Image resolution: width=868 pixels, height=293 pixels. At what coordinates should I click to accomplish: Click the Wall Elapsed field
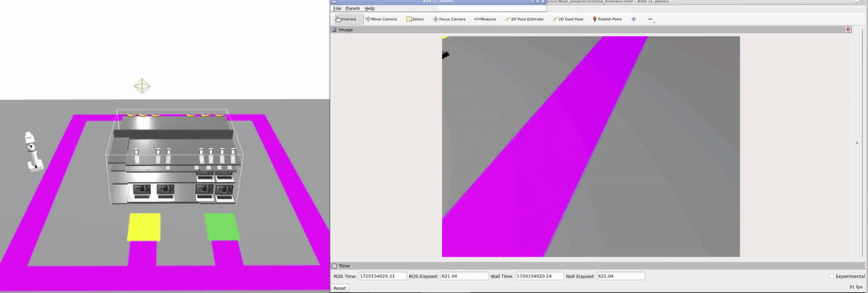coord(621,276)
